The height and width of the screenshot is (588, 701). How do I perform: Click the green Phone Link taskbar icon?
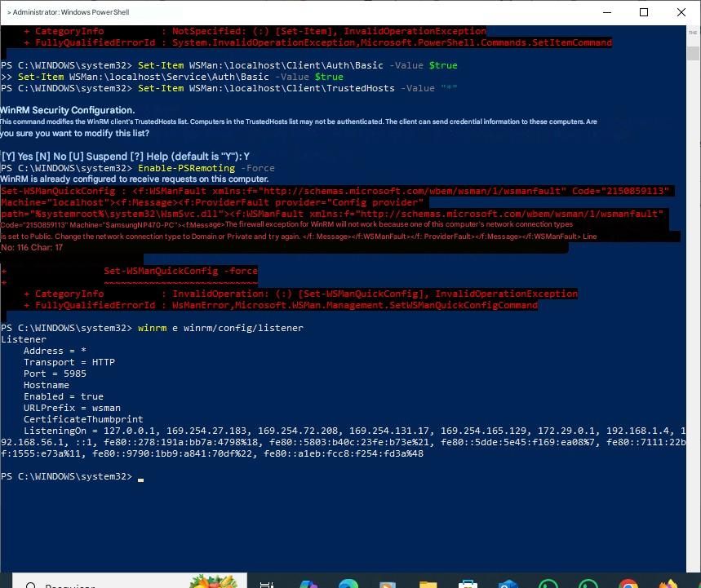(588, 582)
